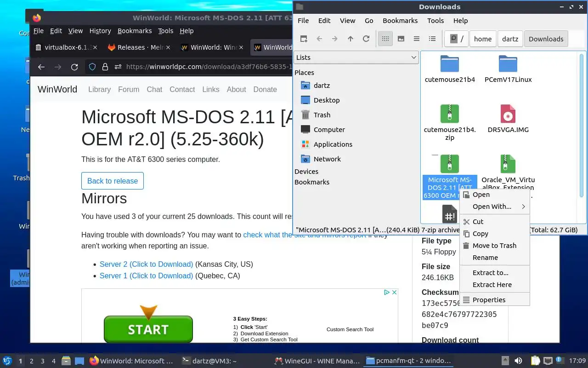Go up to parent folder in file manager
588x368 pixels.
coord(351,39)
